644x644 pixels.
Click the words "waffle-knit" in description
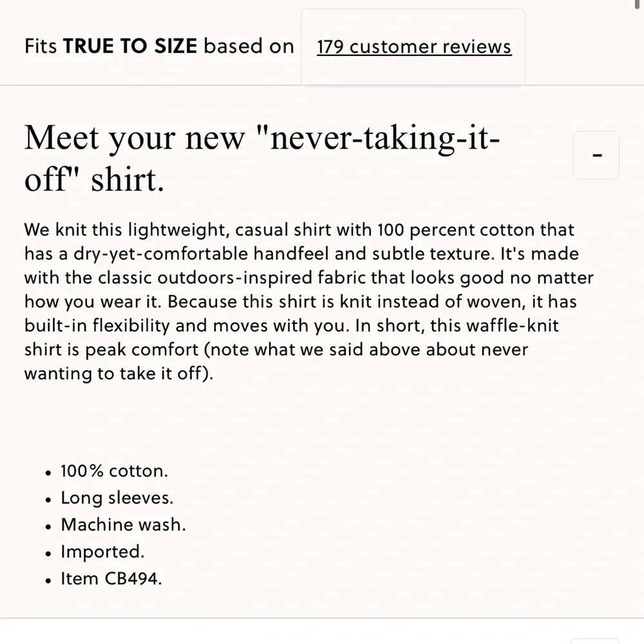513,326
